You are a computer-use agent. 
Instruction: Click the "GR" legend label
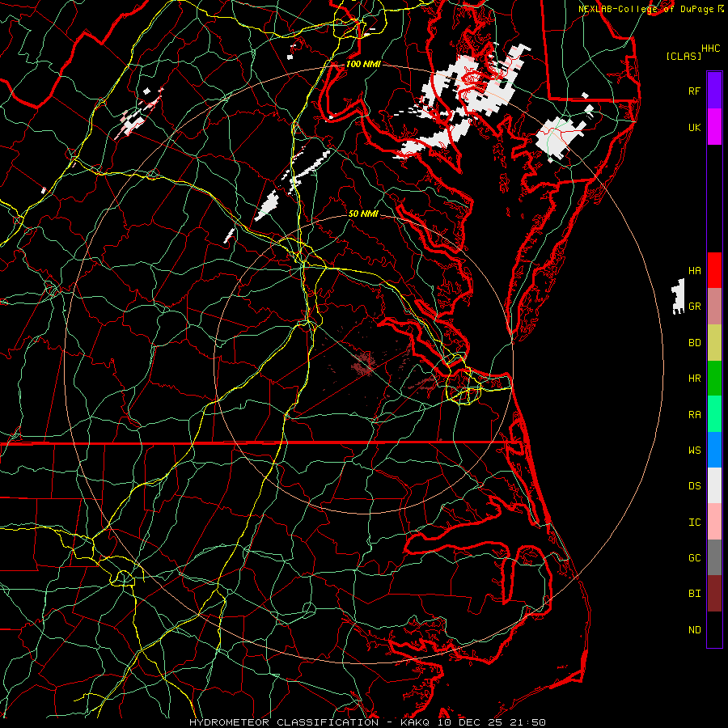click(695, 307)
